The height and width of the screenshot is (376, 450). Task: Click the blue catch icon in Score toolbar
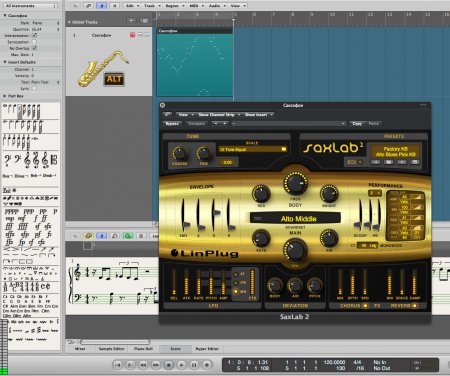click(x=102, y=236)
